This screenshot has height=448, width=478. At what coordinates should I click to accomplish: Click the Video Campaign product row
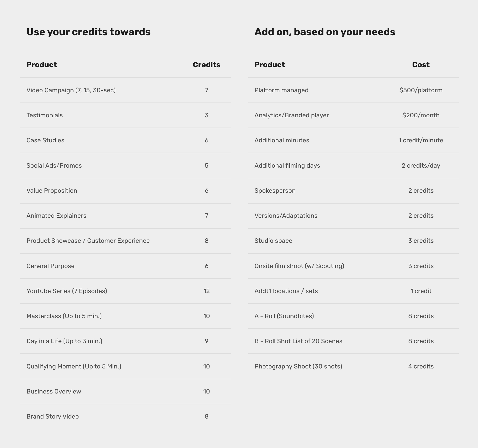pyautogui.click(x=71, y=90)
